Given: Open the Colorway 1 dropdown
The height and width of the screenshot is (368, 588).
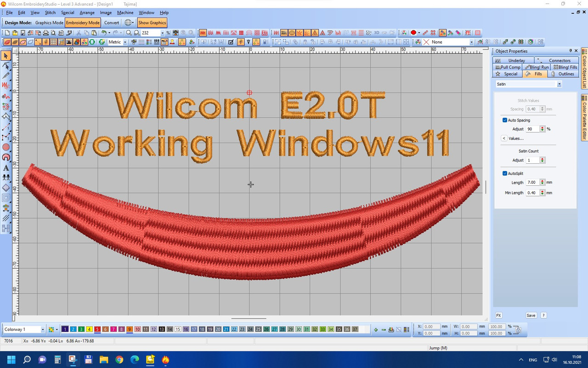Looking at the screenshot, I should [43, 329].
